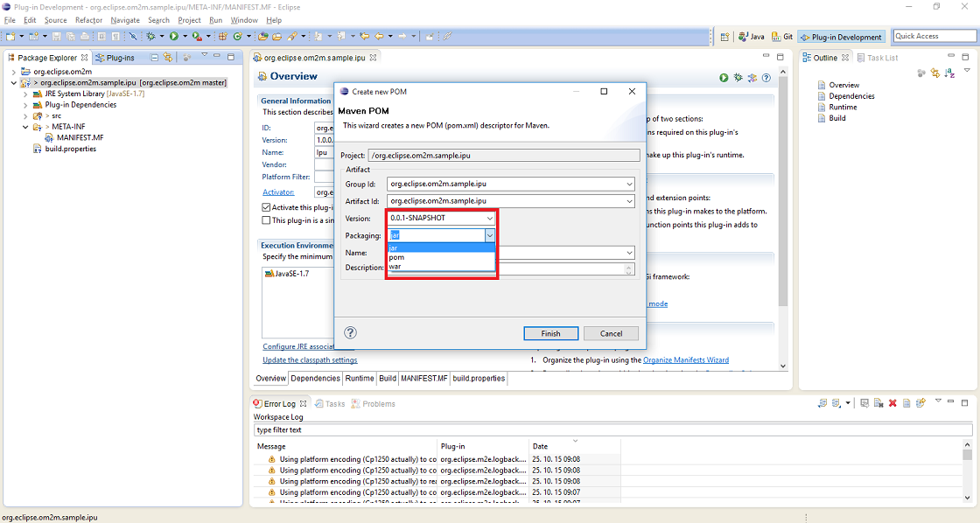
Task: Click the Cancel button in POM dialog
Action: [611, 333]
